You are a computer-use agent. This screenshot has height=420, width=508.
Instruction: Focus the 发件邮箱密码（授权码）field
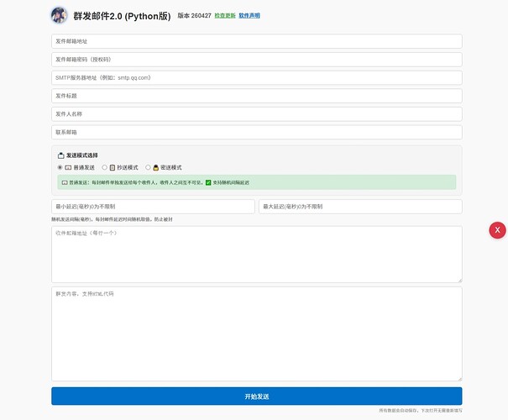click(257, 60)
